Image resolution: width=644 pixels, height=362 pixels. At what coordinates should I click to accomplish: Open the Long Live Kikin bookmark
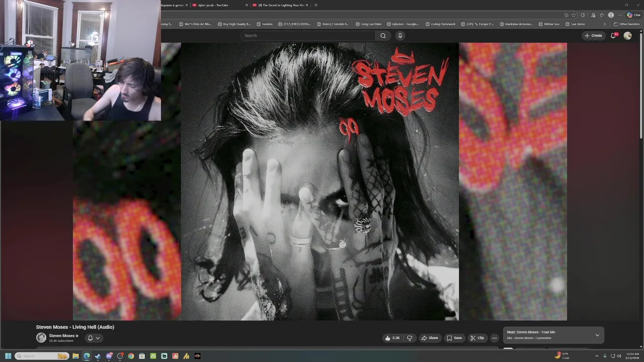click(368, 24)
